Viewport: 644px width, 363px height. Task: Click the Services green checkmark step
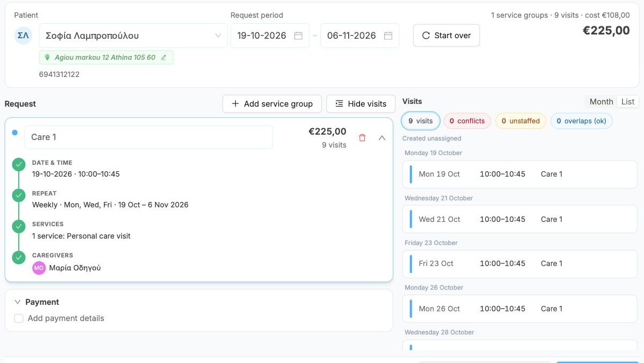(x=18, y=227)
